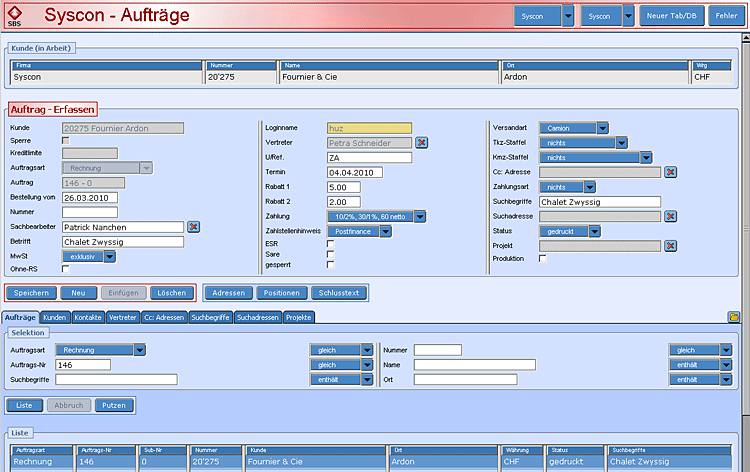The height and width of the screenshot is (472, 750).
Task: Clear the Suchadresse field with red X
Action: click(670, 216)
